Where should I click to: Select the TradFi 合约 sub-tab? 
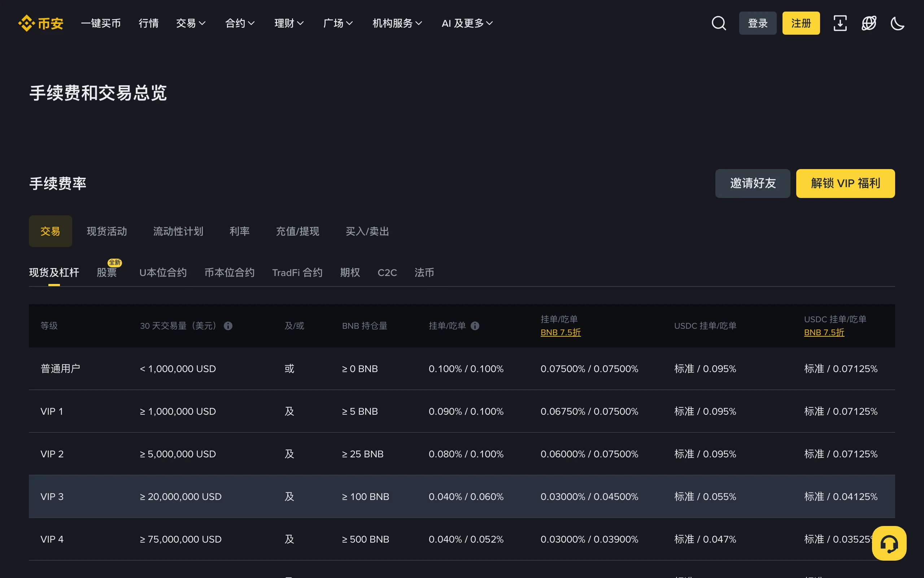297,272
